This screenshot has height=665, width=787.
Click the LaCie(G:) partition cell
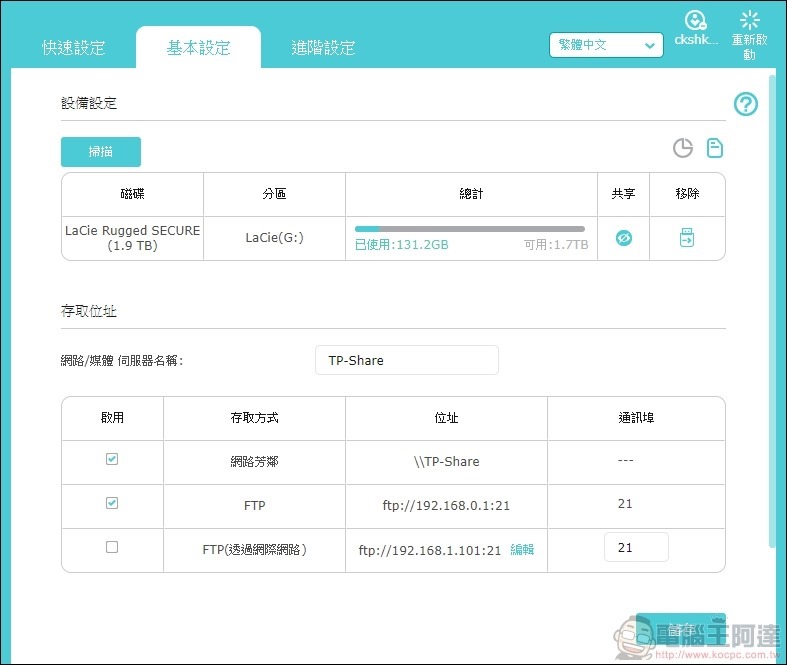[275, 238]
